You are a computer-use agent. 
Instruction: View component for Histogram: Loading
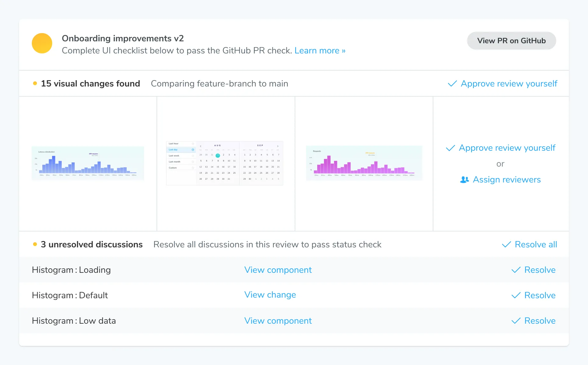278,270
